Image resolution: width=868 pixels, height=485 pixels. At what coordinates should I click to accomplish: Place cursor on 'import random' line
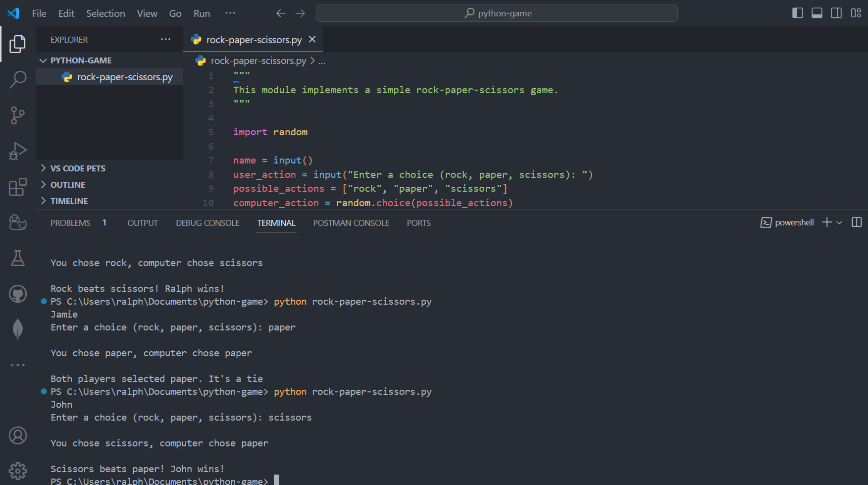[x=270, y=132]
